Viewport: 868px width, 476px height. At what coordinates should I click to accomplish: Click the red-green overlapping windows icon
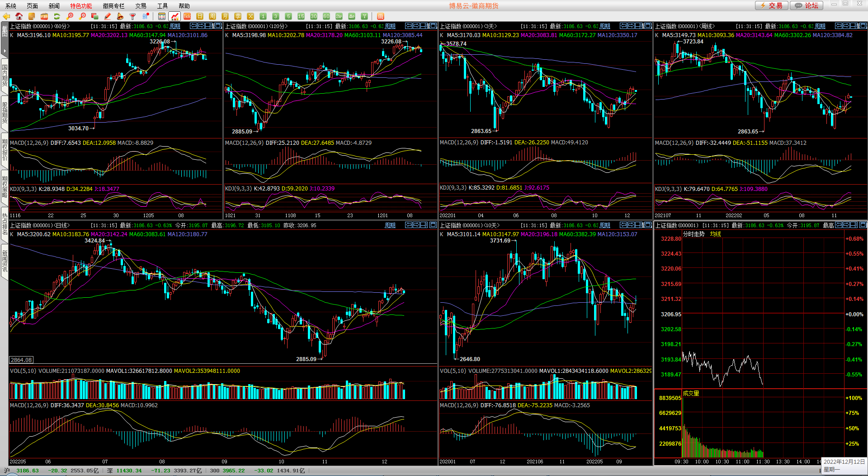click(95, 16)
